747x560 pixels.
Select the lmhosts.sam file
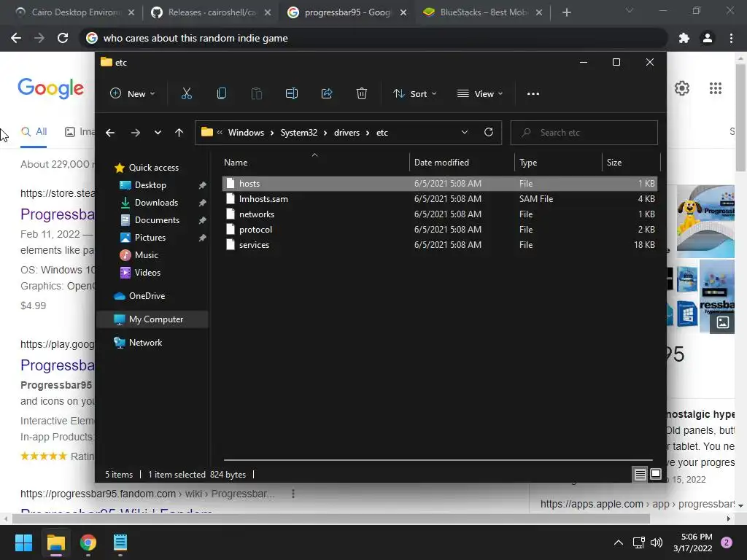pyautogui.click(x=439, y=199)
